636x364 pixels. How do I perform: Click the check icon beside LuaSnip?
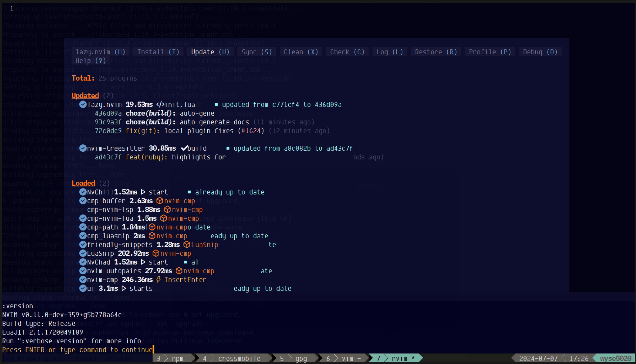pos(83,253)
